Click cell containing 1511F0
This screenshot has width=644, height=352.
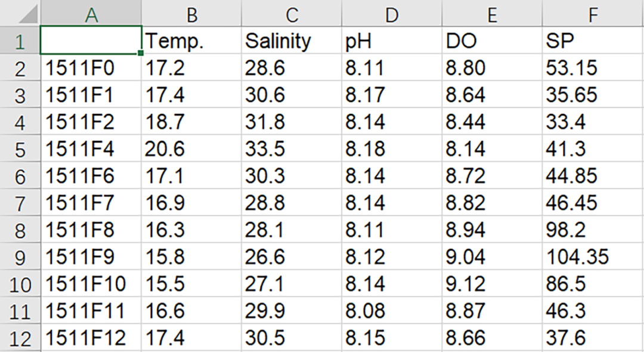(91, 67)
